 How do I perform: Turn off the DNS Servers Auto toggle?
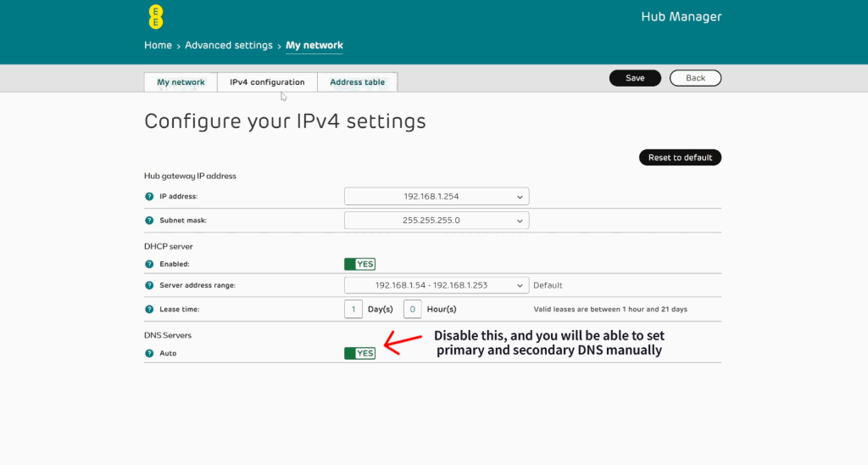(x=359, y=353)
